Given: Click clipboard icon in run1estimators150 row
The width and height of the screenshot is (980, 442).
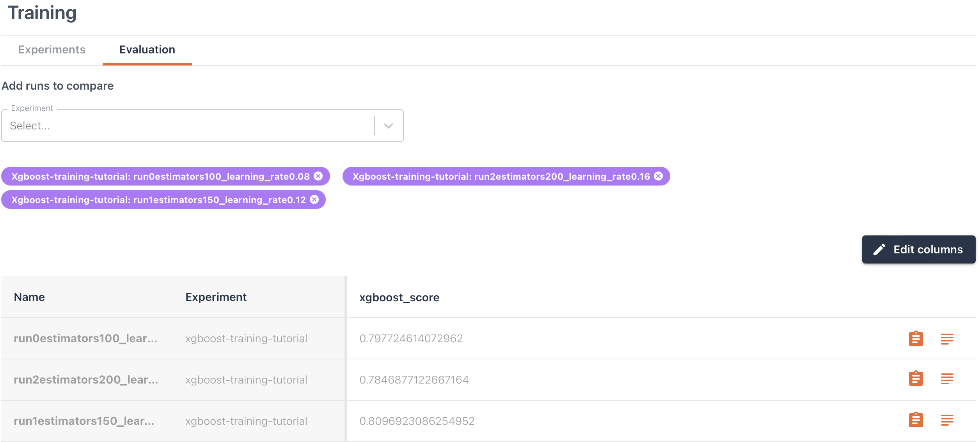Looking at the screenshot, I should 916,420.
